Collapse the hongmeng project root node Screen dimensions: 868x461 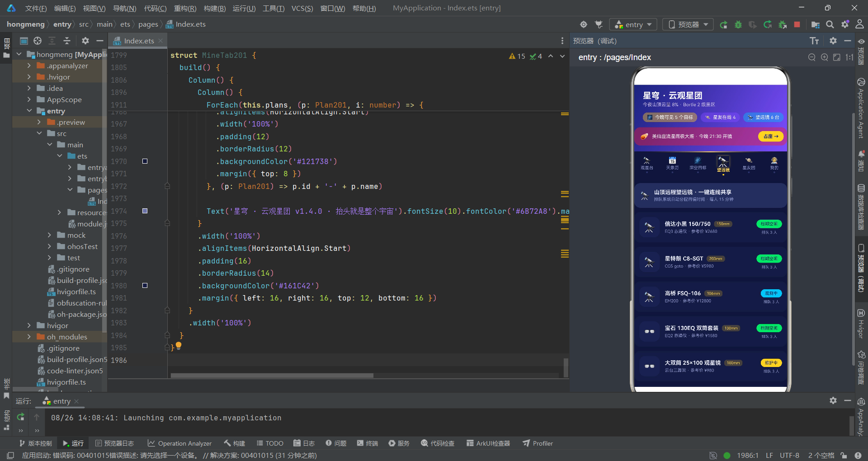click(19, 54)
